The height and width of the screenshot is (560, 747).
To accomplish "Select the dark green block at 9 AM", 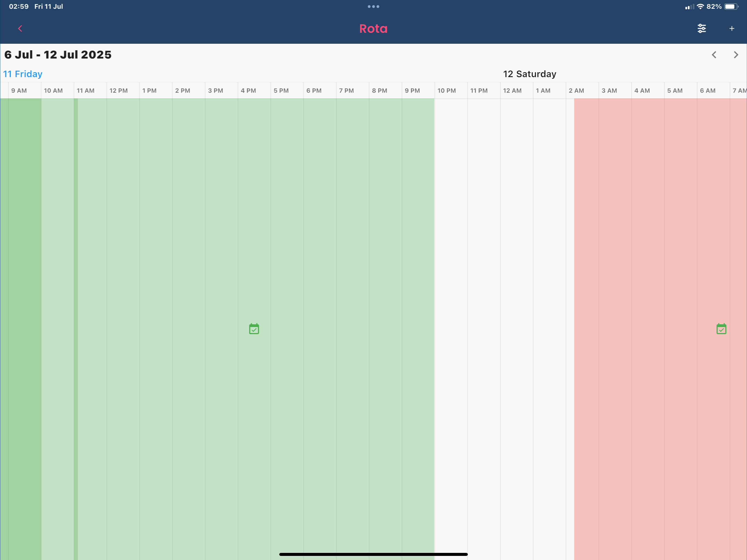I will pos(21,329).
